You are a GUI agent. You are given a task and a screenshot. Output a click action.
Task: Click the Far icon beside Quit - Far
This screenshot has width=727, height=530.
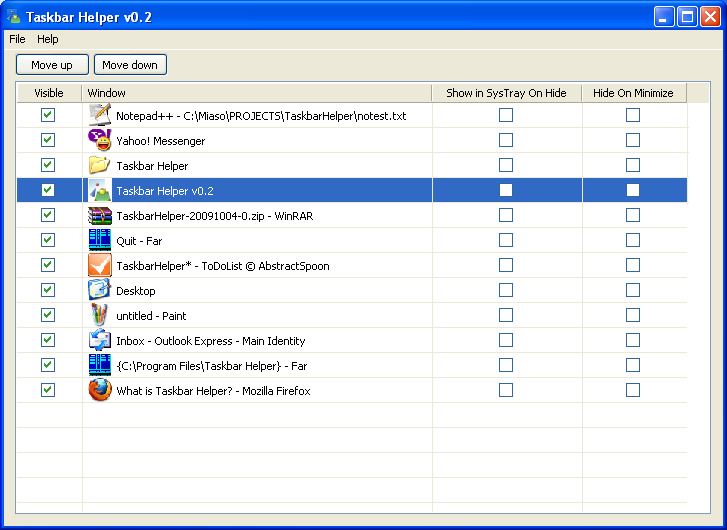(x=100, y=240)
